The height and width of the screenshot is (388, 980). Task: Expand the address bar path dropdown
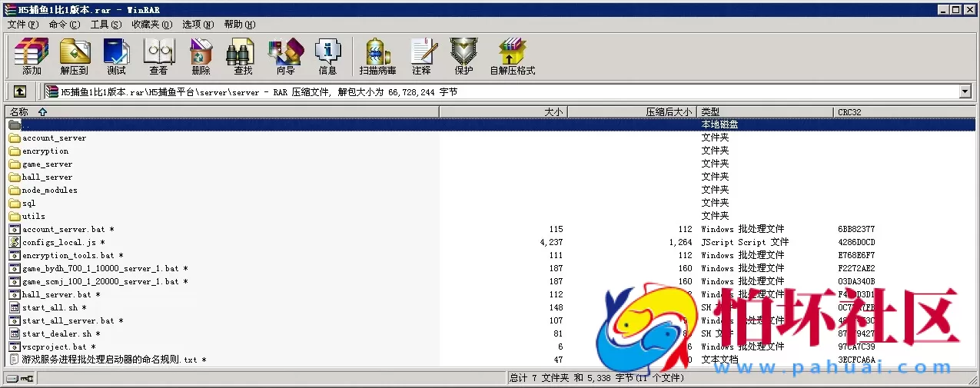pyautogui.click(x=965, y=92)
